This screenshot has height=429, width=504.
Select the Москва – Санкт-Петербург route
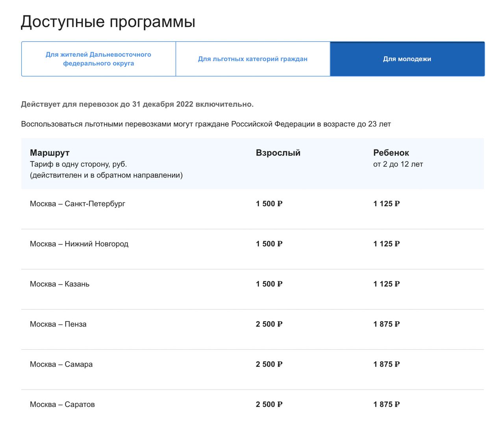point(78,204)
